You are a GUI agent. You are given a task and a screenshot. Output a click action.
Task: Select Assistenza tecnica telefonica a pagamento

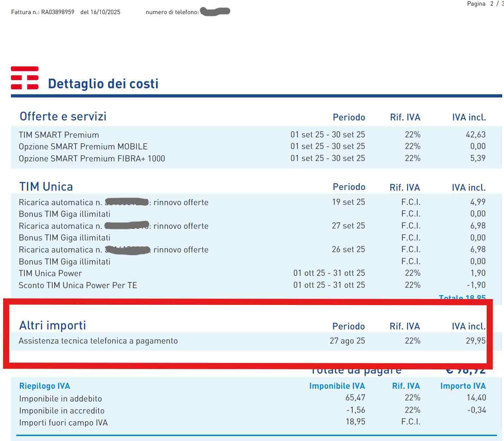98,341
